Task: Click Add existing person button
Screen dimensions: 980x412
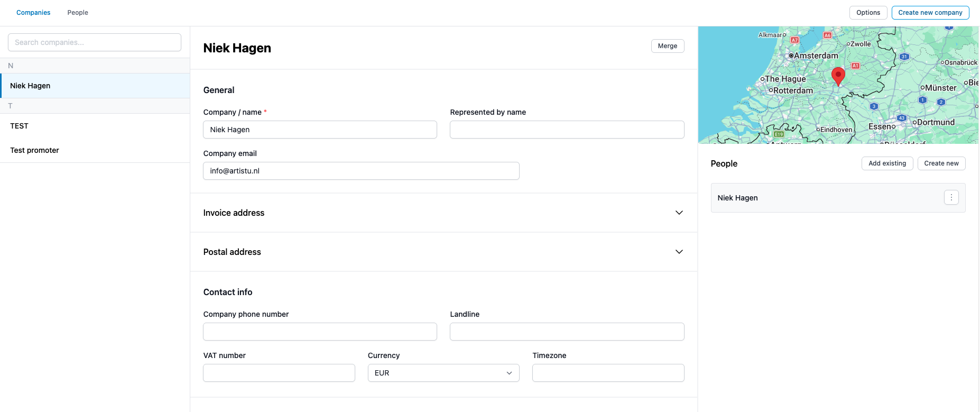Action: pyautogui.click(x=886, y=163)
